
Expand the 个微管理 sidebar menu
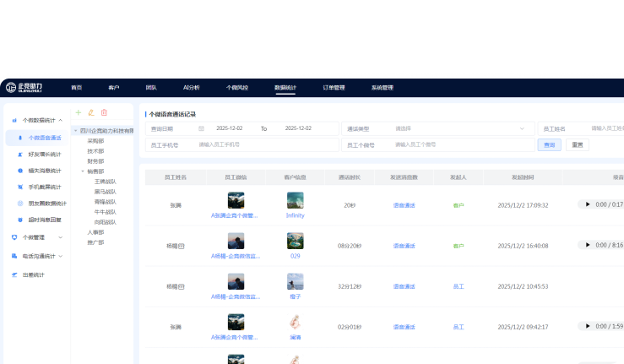[60, 237]
